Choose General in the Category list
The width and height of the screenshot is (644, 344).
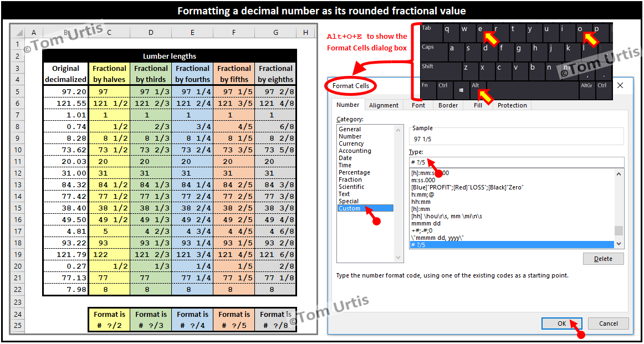point(350,129)
